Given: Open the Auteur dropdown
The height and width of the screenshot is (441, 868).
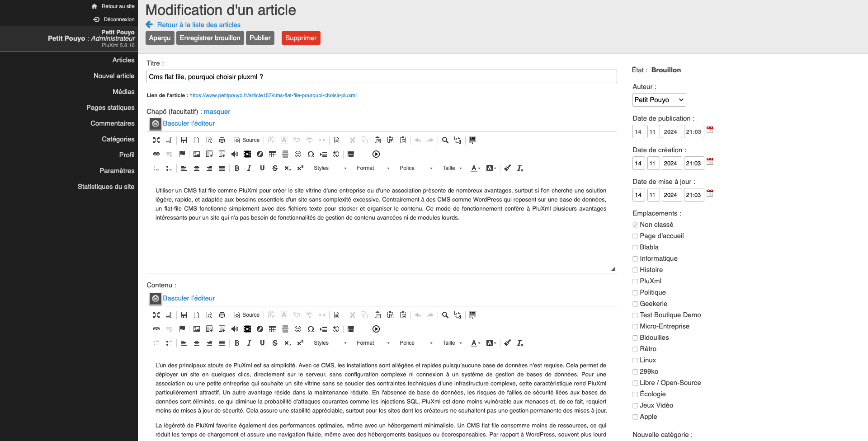Looking at the screenshot, I should point(659,100).
